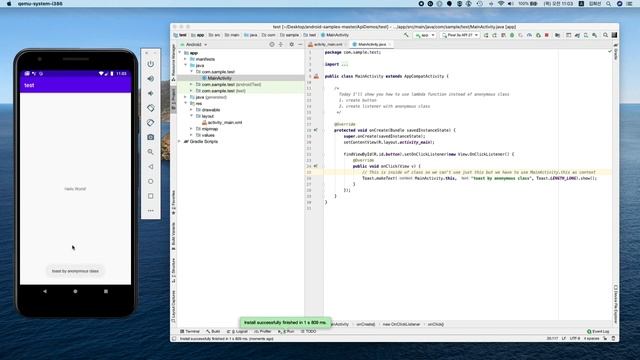
Task: Click the scroll-from-source target icon in Project panel
Action: coord(272,44)
